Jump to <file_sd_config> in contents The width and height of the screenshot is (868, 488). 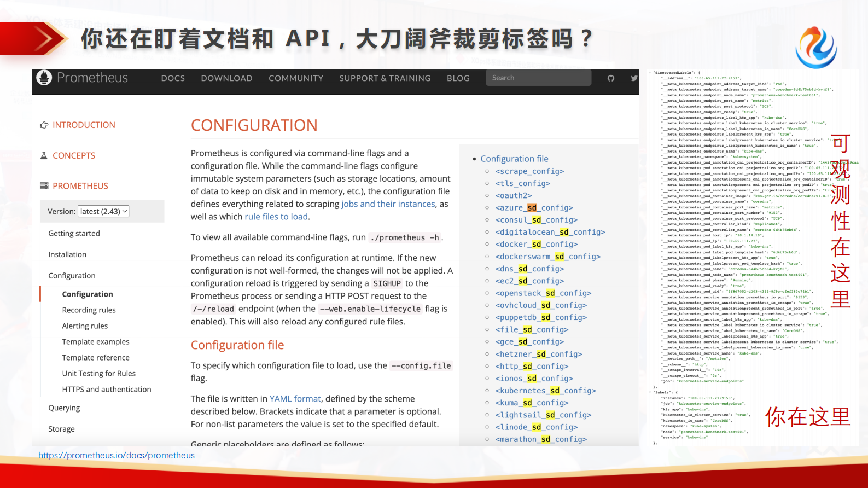[x=532, y=329]
